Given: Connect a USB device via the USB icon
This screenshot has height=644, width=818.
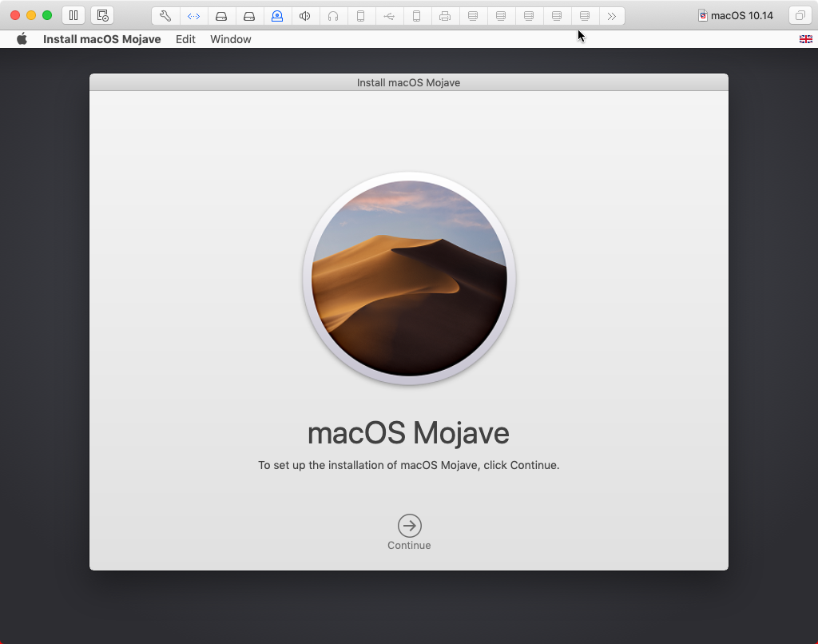Looking at the screenshot, I should point(389,15).
